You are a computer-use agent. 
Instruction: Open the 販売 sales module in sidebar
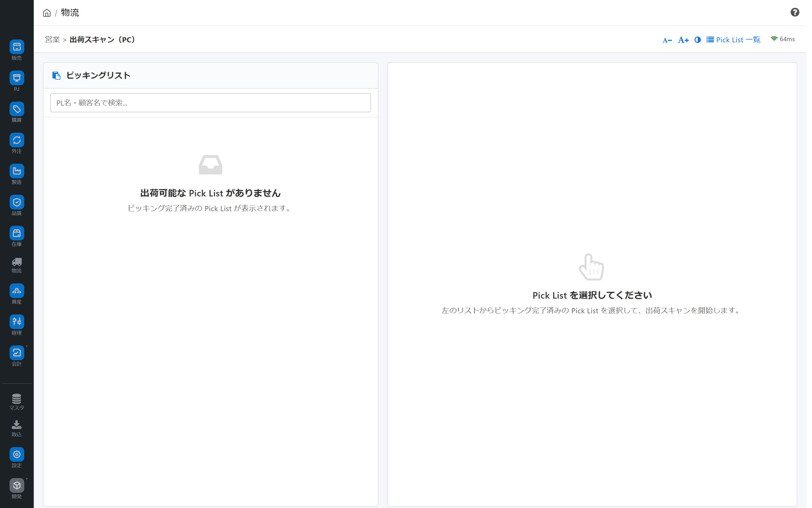pos(17,51)
